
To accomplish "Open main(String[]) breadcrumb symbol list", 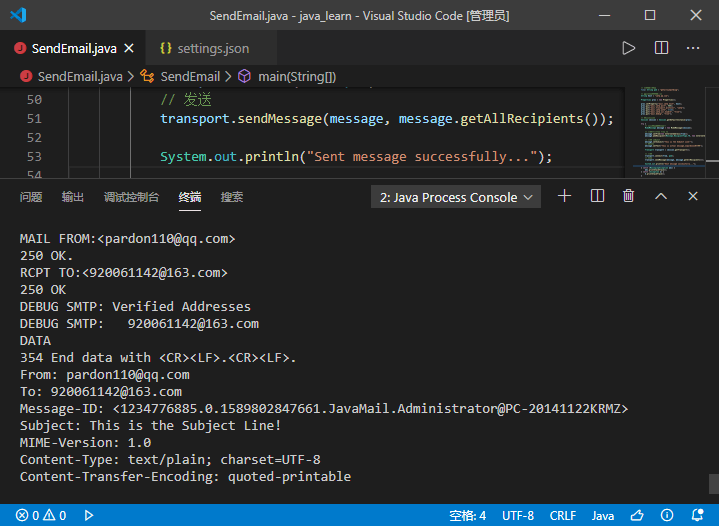I will tap(296, 76).
